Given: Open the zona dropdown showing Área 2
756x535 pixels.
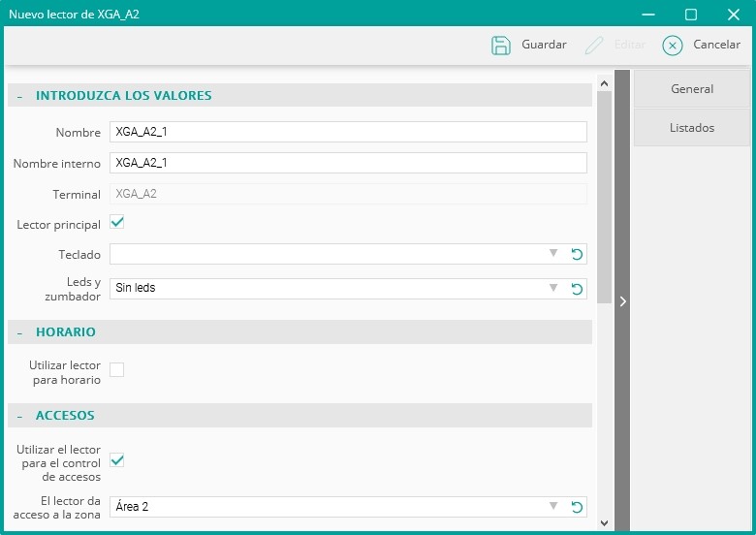Looking at the screenshot, I should (x=553, y=506).
